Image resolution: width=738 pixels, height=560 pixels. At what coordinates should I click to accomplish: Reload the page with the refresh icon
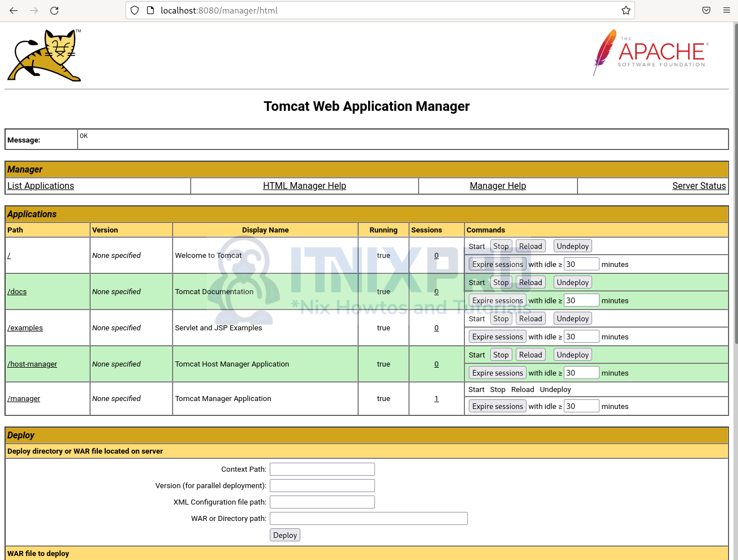[54, 10]
